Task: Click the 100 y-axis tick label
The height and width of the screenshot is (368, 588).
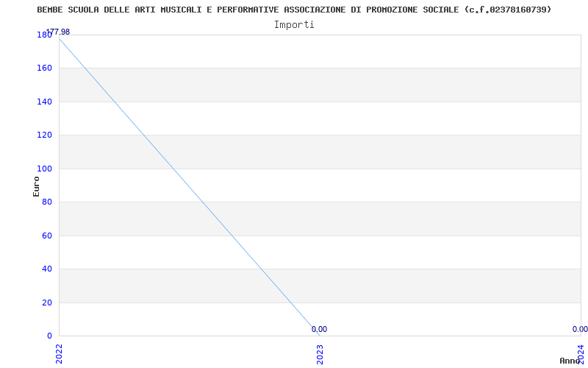Action: (44, 169)
